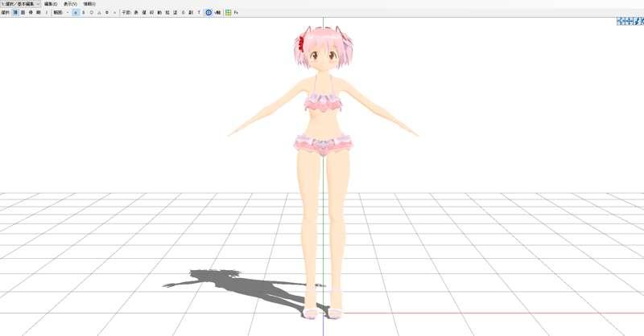
Task: Select the circle range selection icon
Action: point(91,12)
